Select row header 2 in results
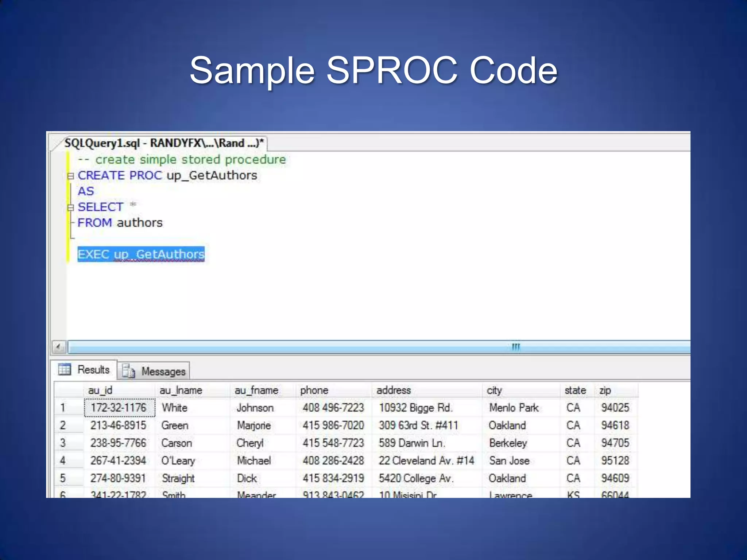 coord(69,425)
